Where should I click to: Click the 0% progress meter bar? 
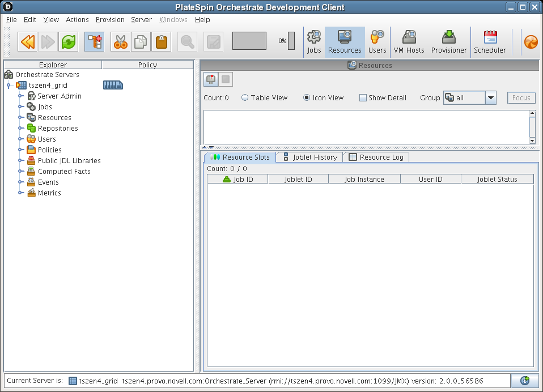click(x=291, y=41)
